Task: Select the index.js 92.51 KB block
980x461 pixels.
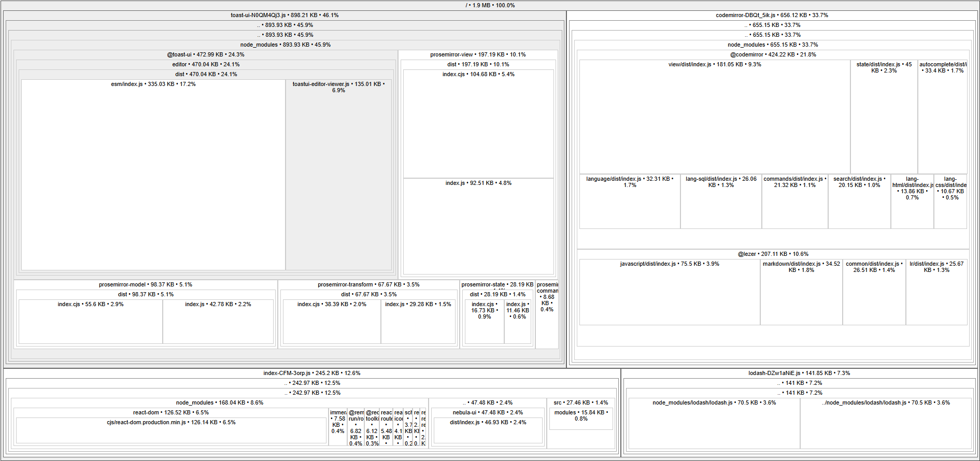Action: pos(478,226)
